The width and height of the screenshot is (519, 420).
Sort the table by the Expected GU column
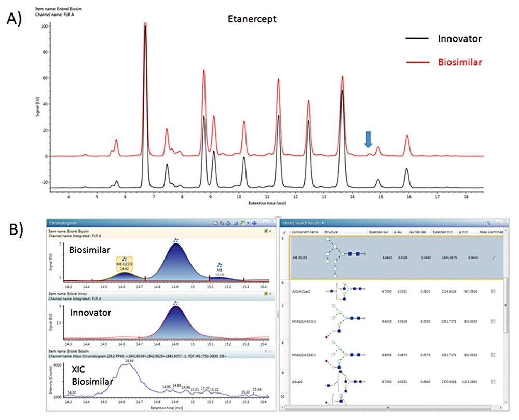coord(379,232)
